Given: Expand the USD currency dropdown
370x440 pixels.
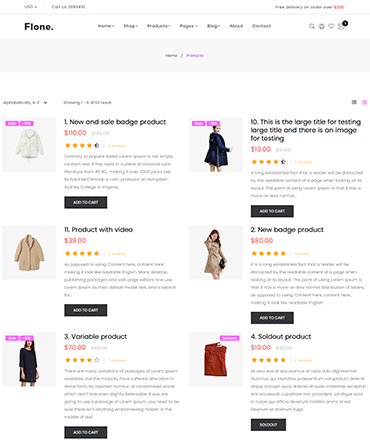Looking at the screenshot, I should point(31,7).
